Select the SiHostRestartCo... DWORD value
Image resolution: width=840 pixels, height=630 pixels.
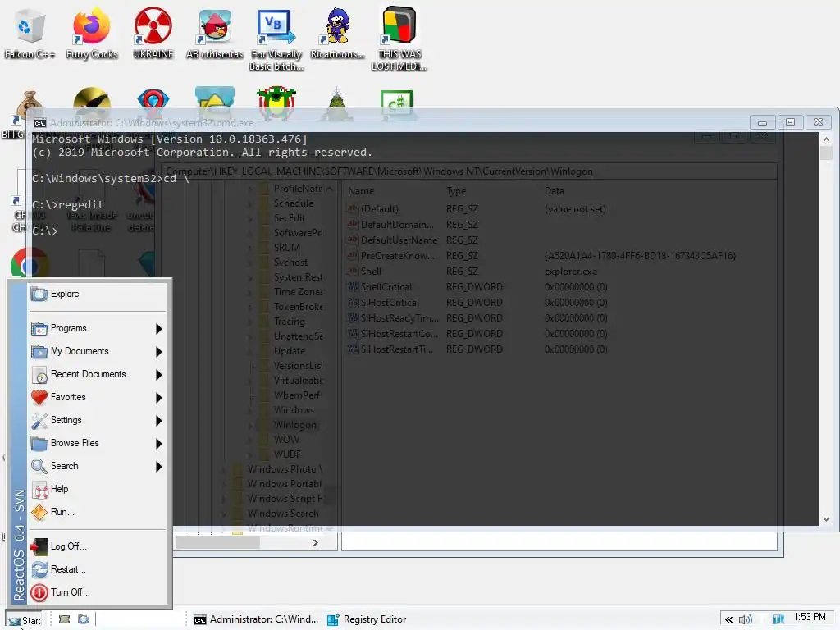click(x=399, y=333)
